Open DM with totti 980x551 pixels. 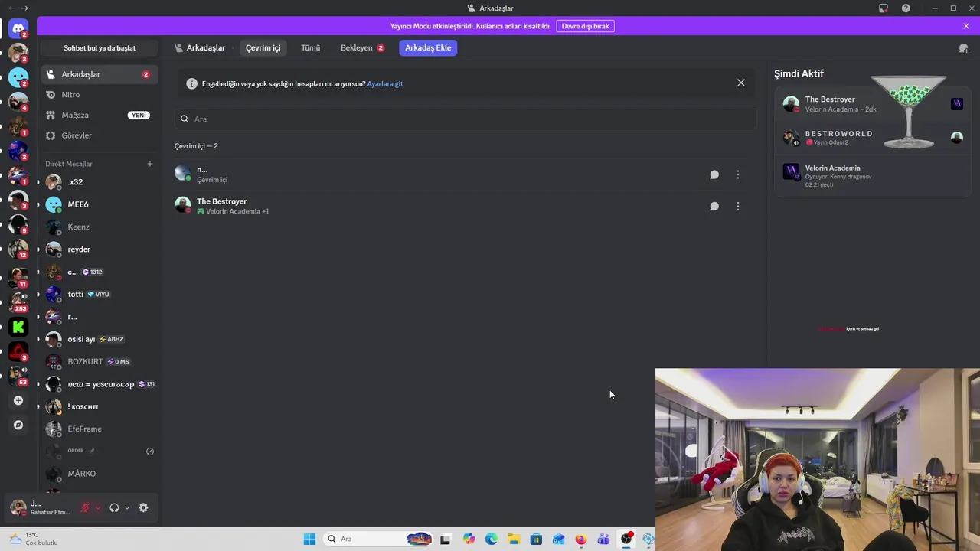tap(100, 294)
